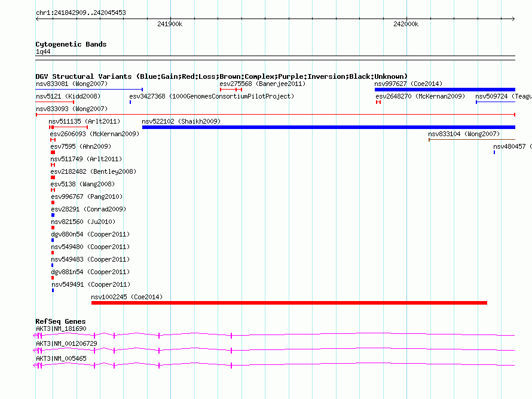The width and height of the screenshot is (532, 399).
Task: Click the AKT3|NM_181690 transcript label
Action: click(61, 329)
